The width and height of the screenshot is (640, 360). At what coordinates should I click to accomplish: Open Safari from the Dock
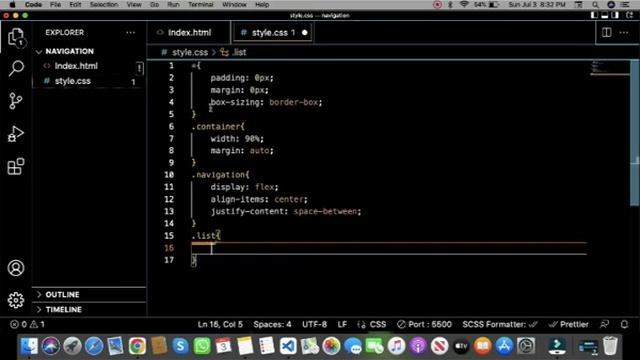click(x=94, y=346)
